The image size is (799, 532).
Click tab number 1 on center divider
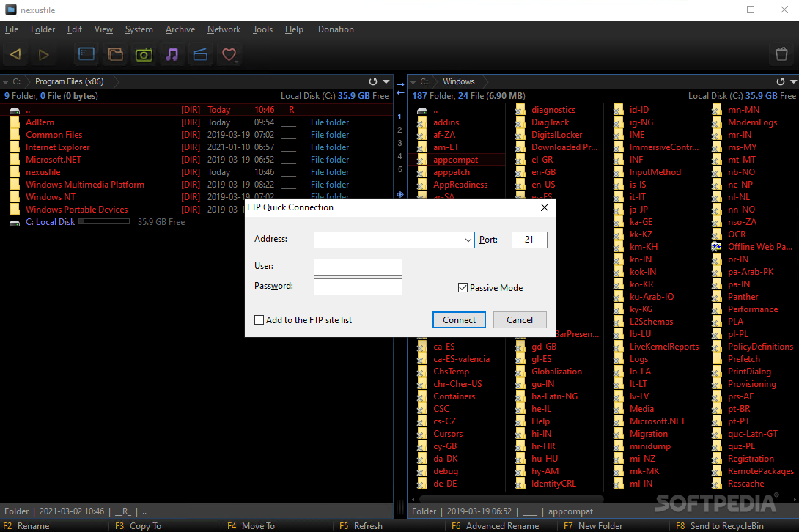[399, 117]
